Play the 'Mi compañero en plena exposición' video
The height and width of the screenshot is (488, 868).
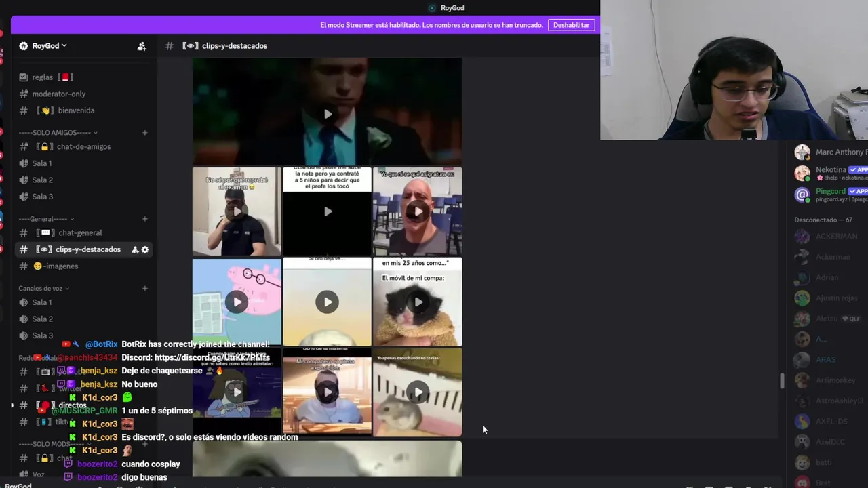click(328, 392)
